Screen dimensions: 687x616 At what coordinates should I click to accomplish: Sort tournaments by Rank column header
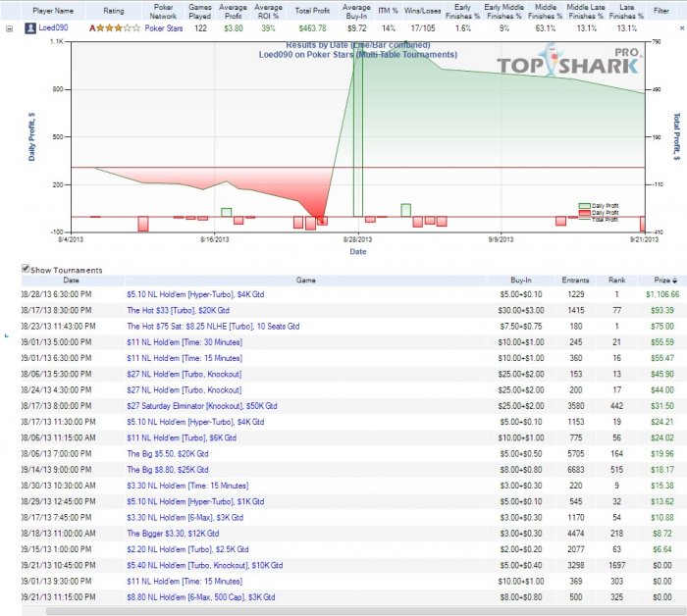coord(616,281)
